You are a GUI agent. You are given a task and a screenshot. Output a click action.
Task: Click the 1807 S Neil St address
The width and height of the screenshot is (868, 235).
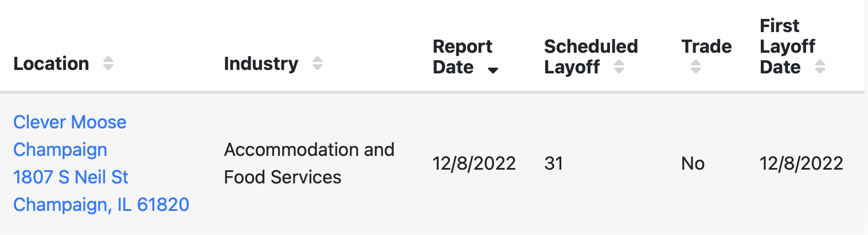(71, 177)
